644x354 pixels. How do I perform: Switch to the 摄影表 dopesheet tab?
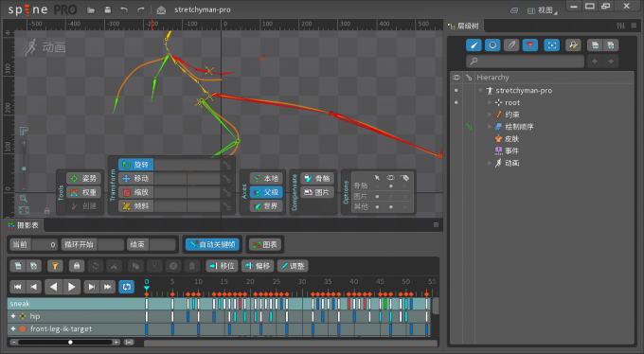24,225
